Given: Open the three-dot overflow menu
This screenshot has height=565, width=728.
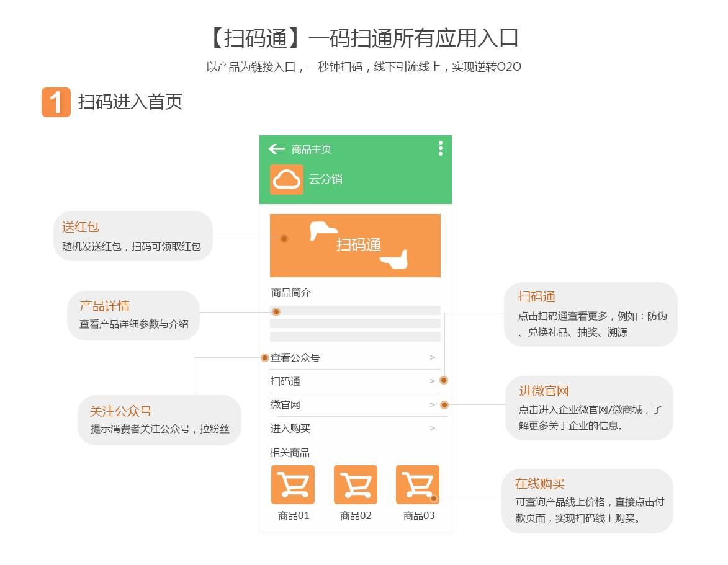Looking at the screenshot, I should (x=440, y=148).
